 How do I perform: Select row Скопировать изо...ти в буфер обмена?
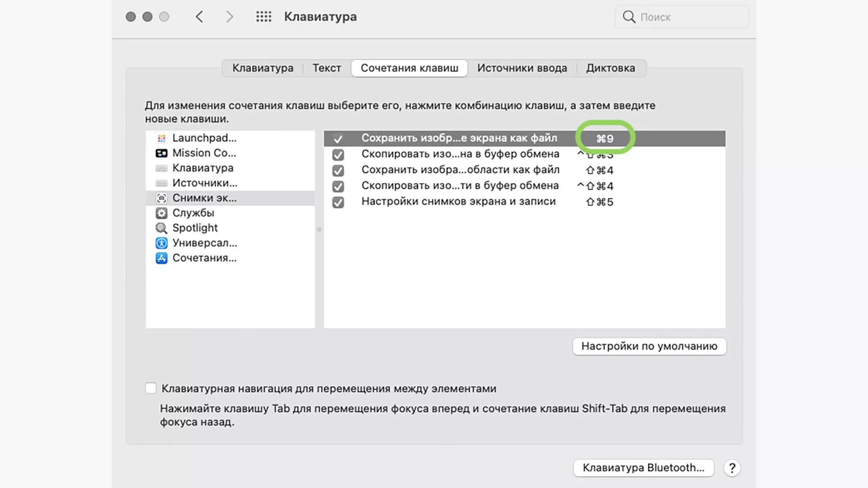pyautogui.click(x=524, y=186)
